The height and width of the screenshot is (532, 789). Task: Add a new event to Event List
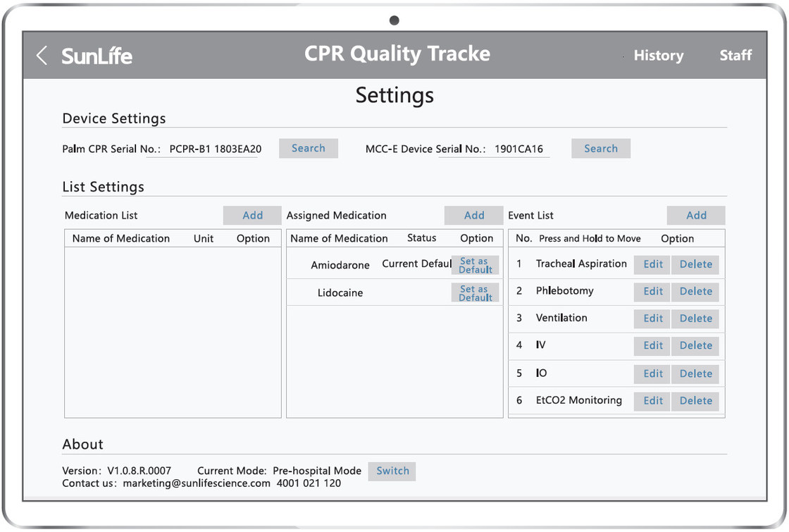[x=696, y=216]
